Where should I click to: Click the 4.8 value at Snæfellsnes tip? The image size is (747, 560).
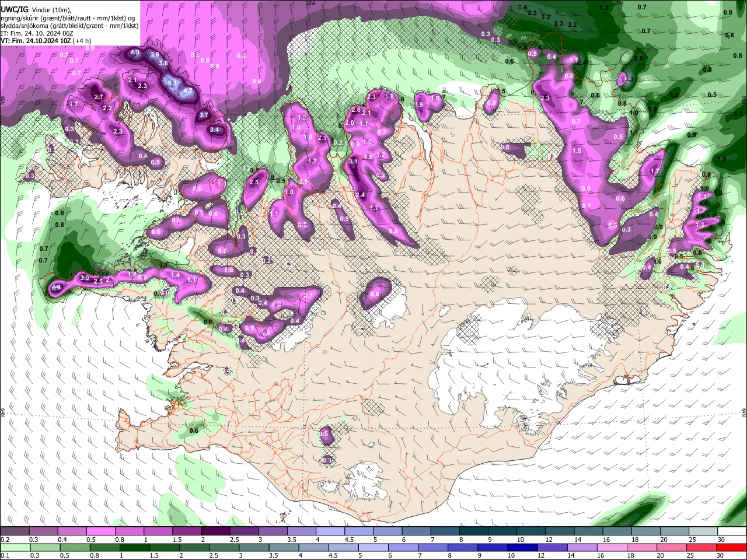56,288
